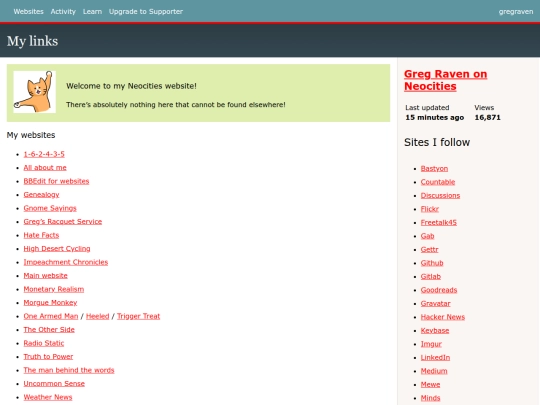The image size is (540, 405).
Task: Visit the Gnome Sayings link
Action: pyautogui.click(x=50, y=208)
